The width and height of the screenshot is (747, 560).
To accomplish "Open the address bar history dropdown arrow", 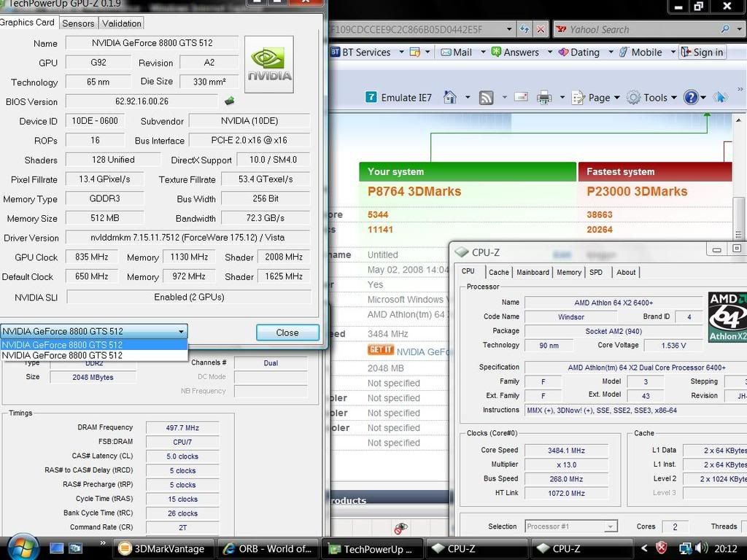I will [508, 29].
